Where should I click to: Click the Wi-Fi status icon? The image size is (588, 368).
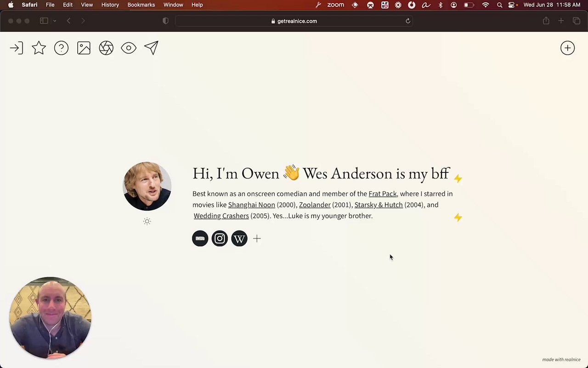pyautogui.click(x=486, y=5)
